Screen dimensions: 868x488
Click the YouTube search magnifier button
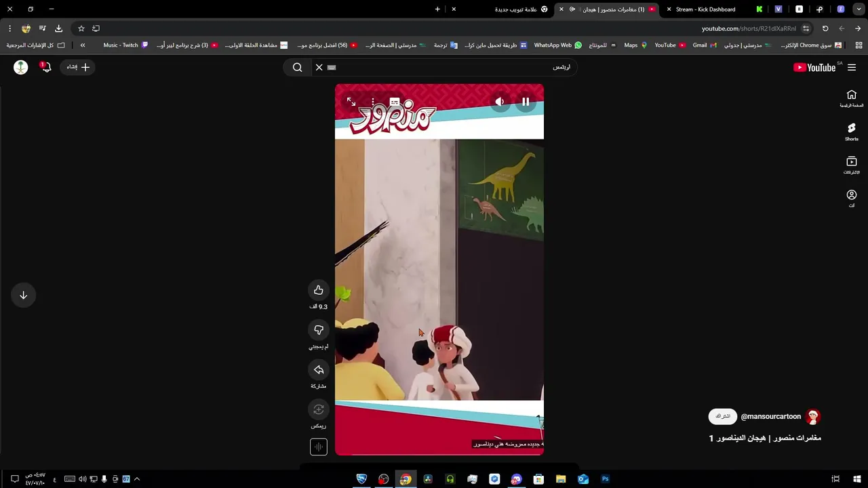[297, 67]
